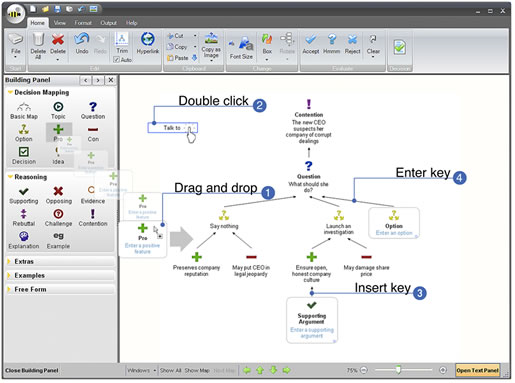
Task: Click the Talk to text edit box
Action: tap(173, 128)
